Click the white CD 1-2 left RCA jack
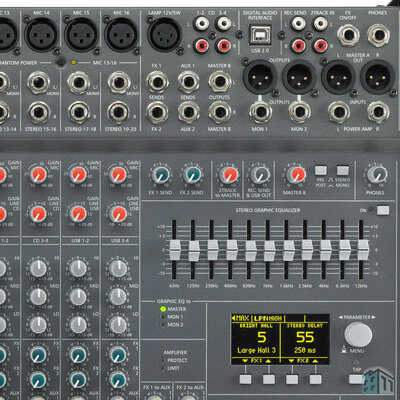Screen dimensions: 400x400 [x=202, y=24]
